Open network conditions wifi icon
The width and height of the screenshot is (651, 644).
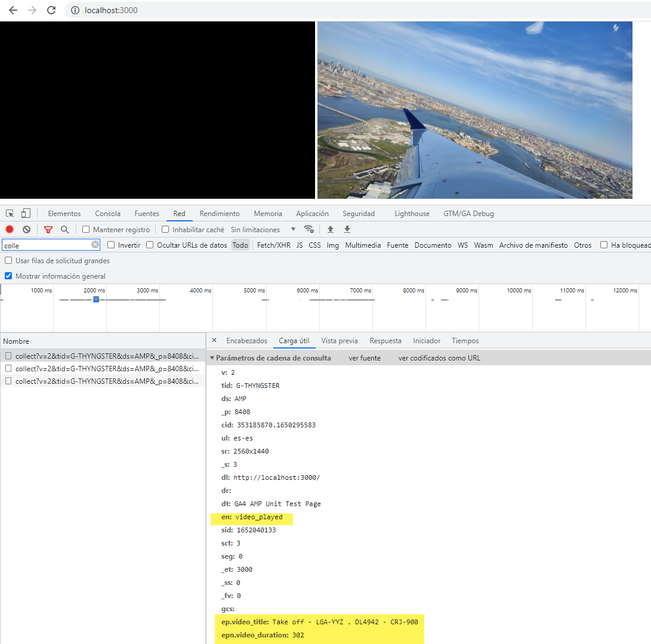point(308,229)
